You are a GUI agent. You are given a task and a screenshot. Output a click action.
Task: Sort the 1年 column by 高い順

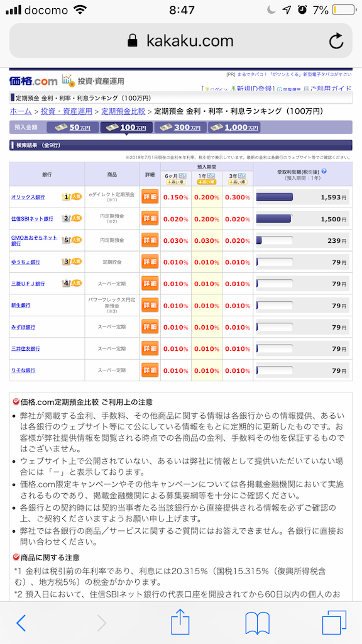click(206, 182)
